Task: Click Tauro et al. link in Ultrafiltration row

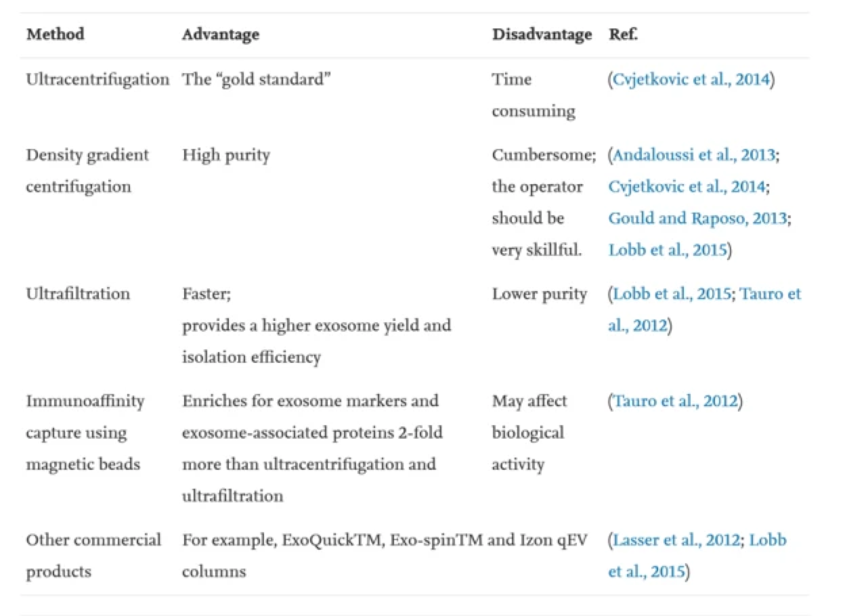Action: [770, 294]
